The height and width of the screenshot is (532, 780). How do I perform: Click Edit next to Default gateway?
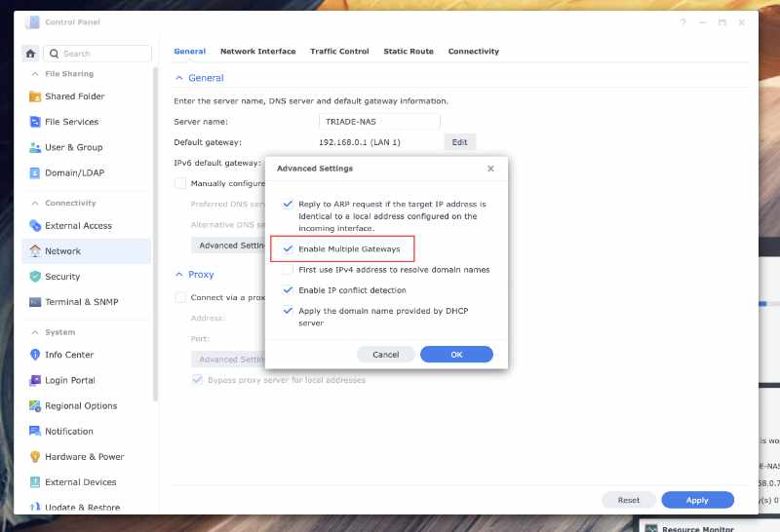(459, 142)
